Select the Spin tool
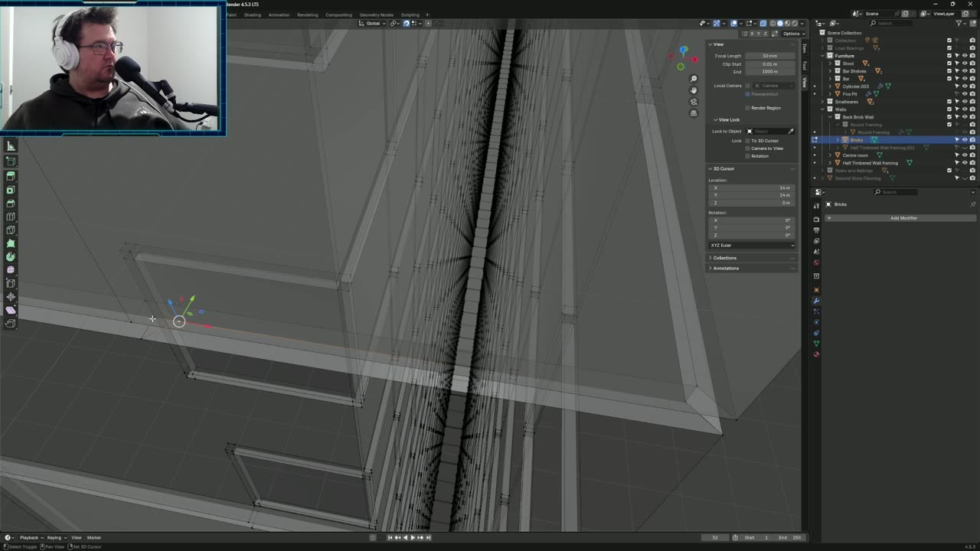 (11, 256)
